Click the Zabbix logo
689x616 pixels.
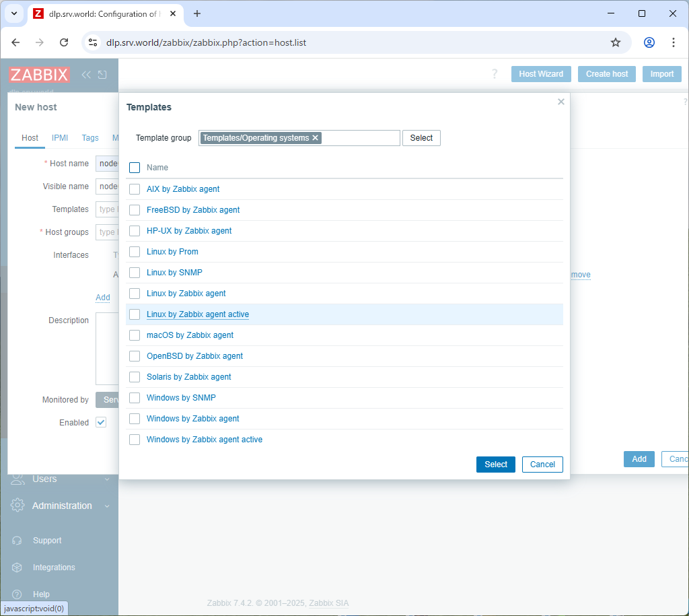pyautogui.click(x=40, y=75)
